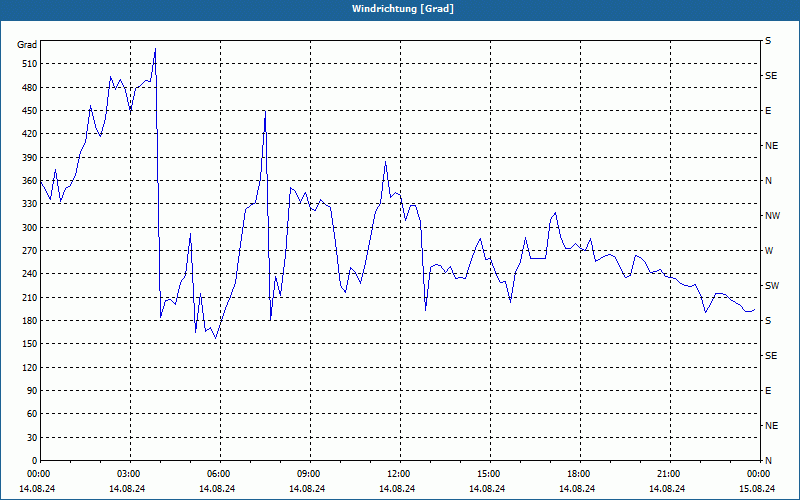Click the NE compass label beside the 30 gridline
Image resolution: width=800 pixels, height=500 pixels.
(771, 426)
